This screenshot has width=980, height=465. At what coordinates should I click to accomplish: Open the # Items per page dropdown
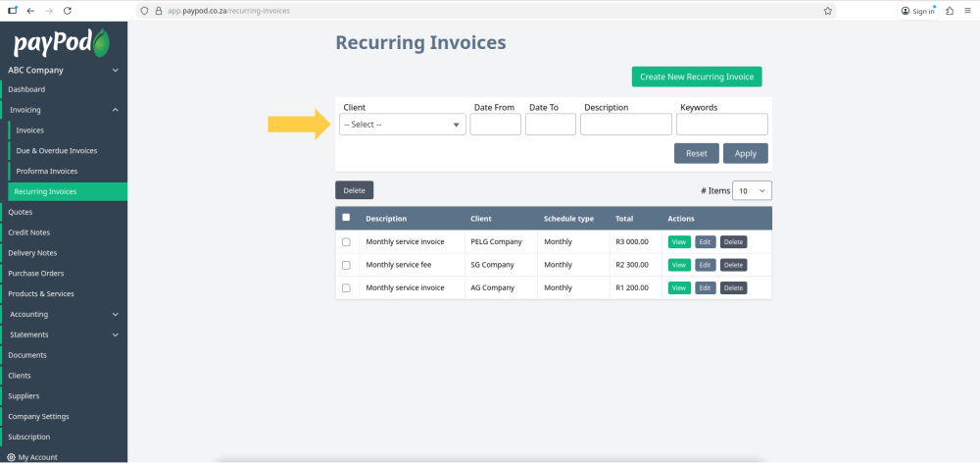tap(752, 191)
